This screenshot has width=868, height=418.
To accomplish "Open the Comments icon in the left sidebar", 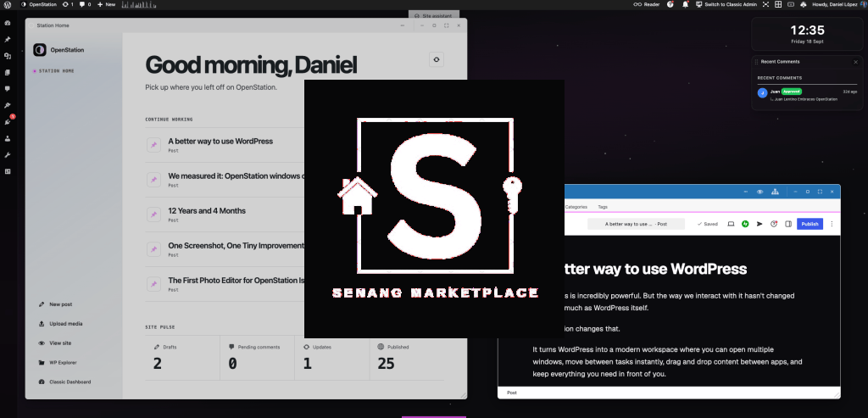I will 8,88.
